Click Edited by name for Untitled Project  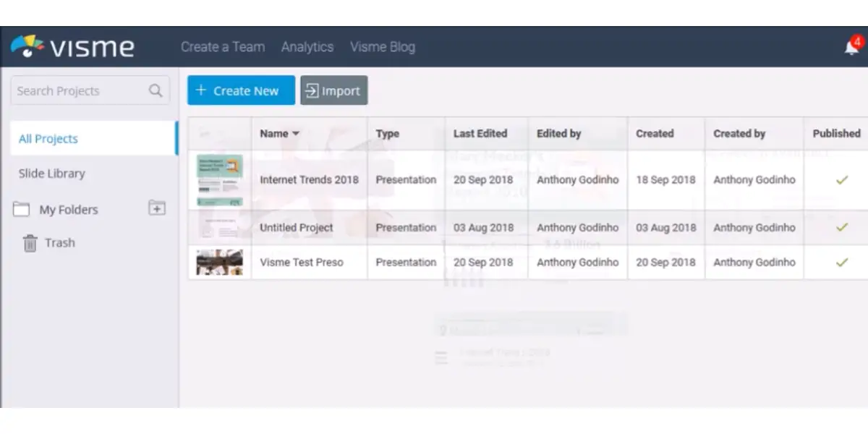578,227
